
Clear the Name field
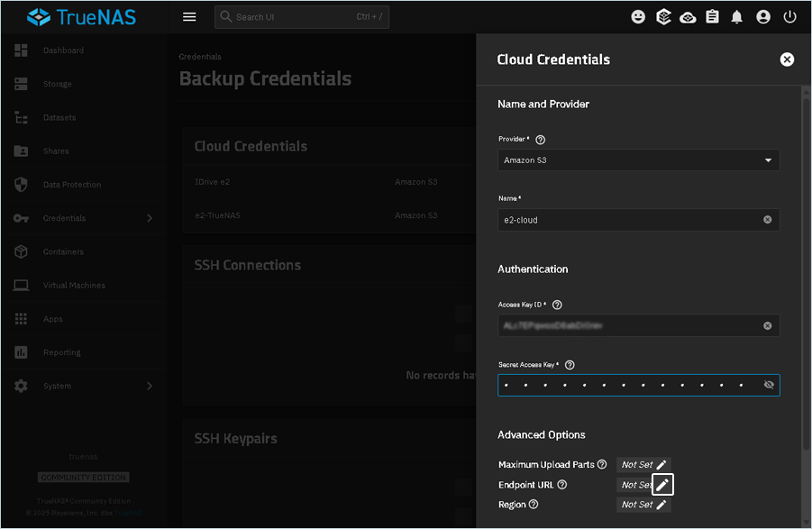point(768,220)
